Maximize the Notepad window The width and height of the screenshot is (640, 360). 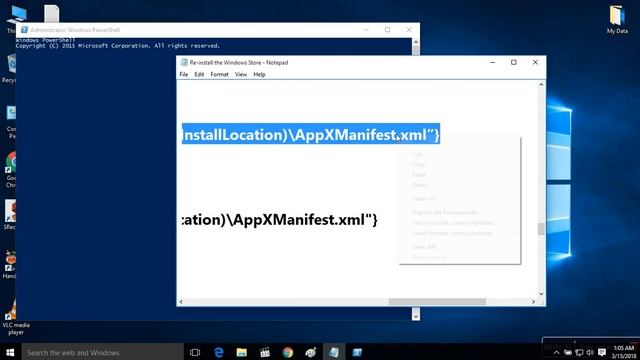pyautogui.click(x=513, y=62)
